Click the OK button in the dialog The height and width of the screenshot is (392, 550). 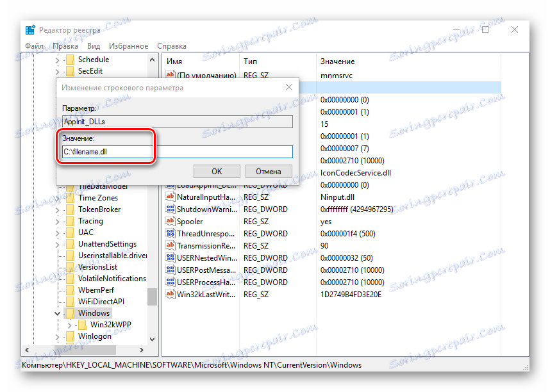(x=217, y=172)
